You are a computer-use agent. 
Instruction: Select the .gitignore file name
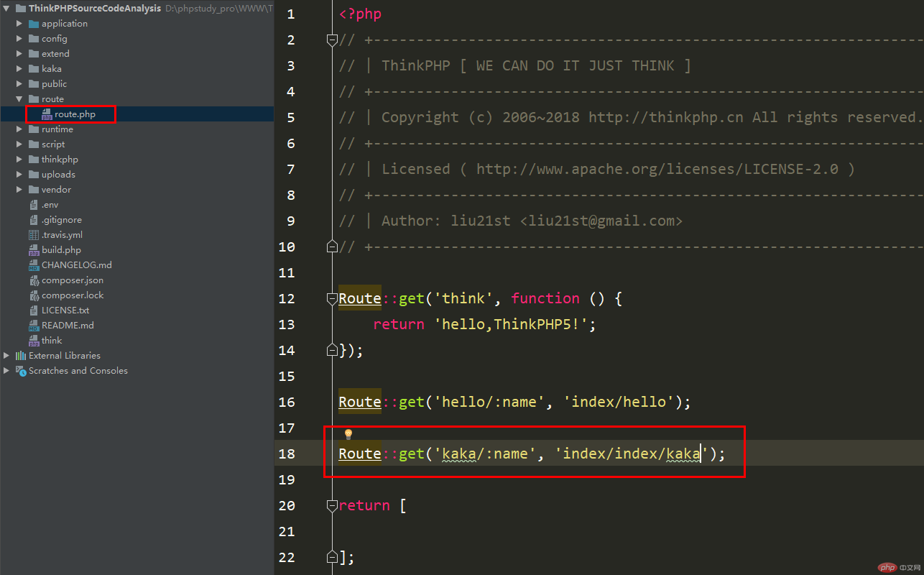point(62,220)
